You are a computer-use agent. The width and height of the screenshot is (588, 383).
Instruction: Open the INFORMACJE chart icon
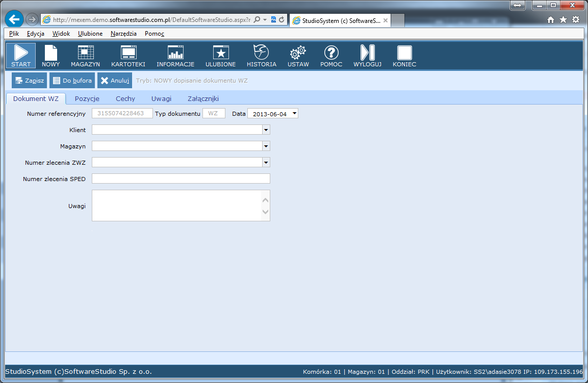point(175,56)
